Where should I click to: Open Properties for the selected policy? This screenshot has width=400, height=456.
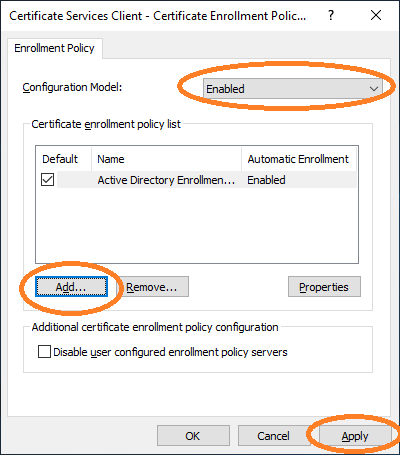point(324,287)
